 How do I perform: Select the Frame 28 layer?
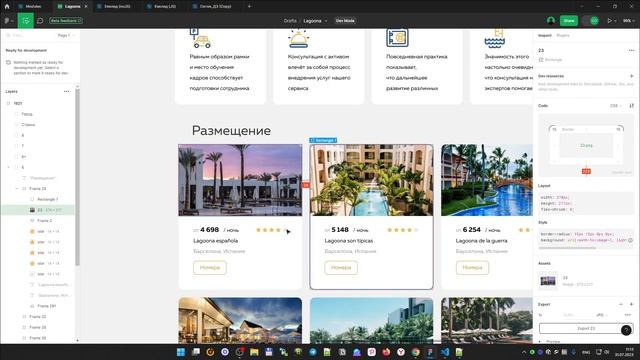(x=38, y=327)
